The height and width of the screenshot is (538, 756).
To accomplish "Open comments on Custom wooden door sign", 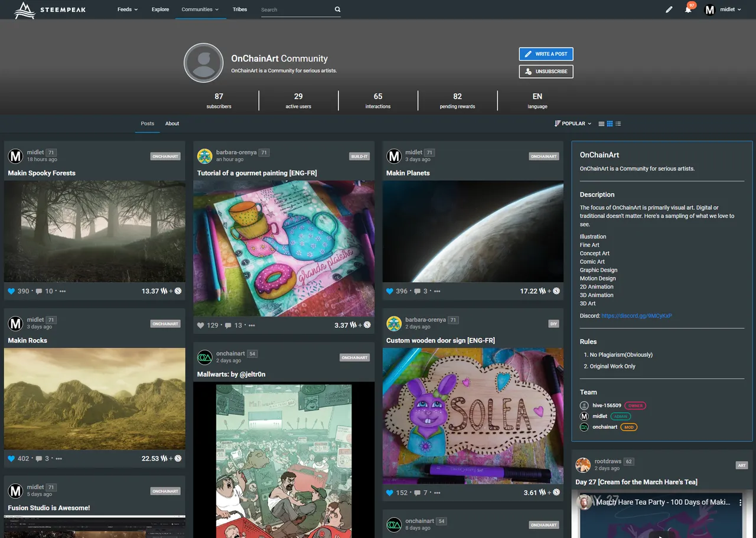I will [418, 493].
